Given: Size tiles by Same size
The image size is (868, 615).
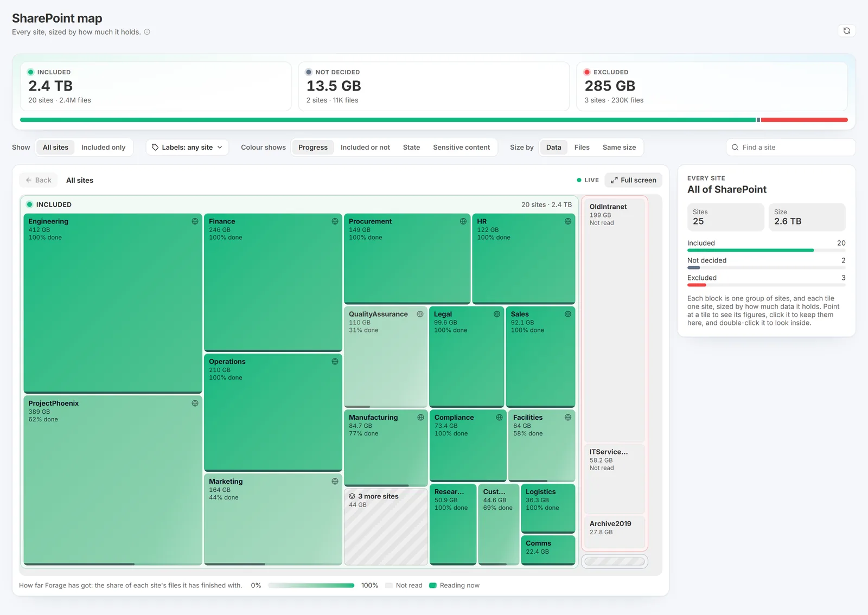Looking at the screenshot, I should (x=619, y=147).
